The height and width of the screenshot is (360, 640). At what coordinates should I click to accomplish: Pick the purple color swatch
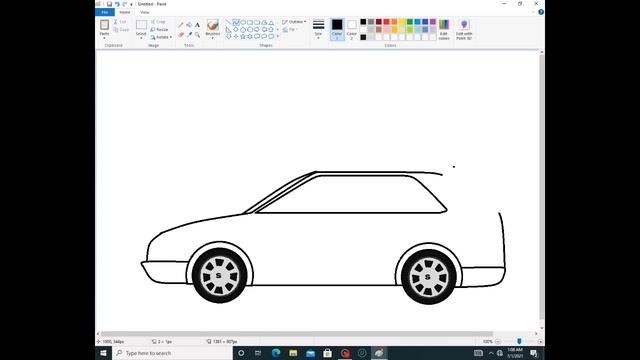pyautogui.click(x=433, y=22)
